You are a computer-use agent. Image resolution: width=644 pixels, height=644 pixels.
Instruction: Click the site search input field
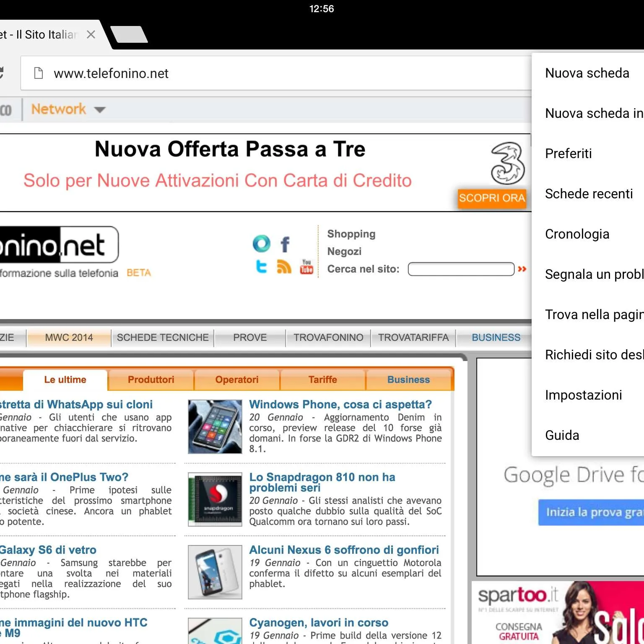click(461, 269)
